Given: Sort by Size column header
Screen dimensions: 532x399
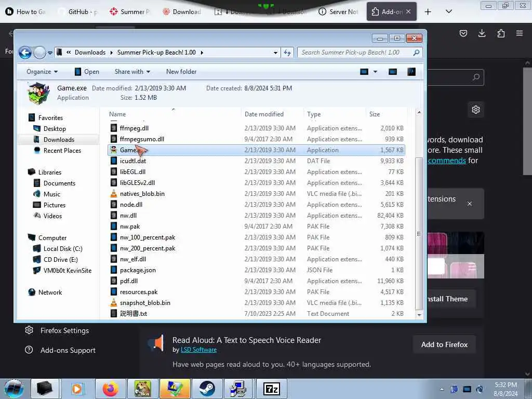Looking at the screenshot, I should pos(386,114).
